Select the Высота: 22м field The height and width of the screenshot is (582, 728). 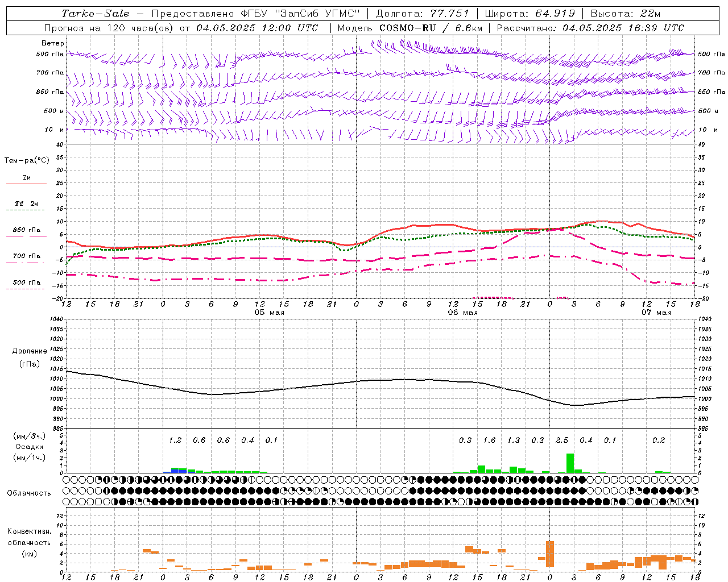pos(626,13)
